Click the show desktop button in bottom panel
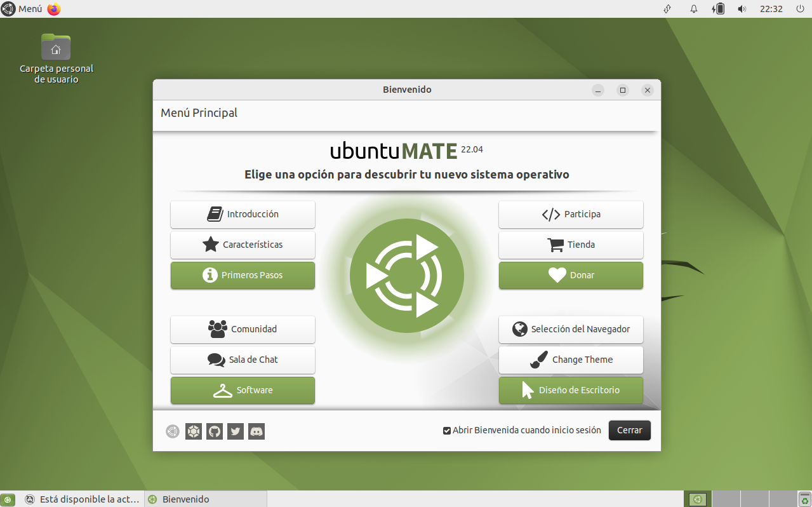This screenshot has height=507, width=812. point(8,499)
